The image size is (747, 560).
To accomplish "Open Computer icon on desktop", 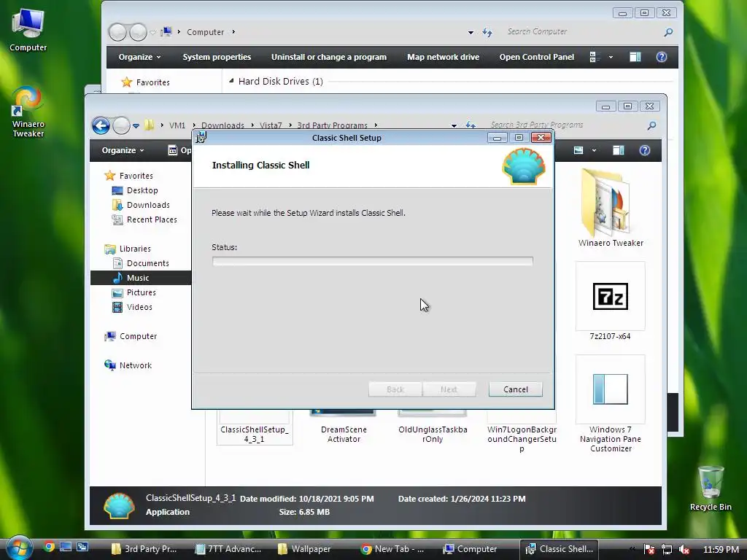I will coord(28,31).
